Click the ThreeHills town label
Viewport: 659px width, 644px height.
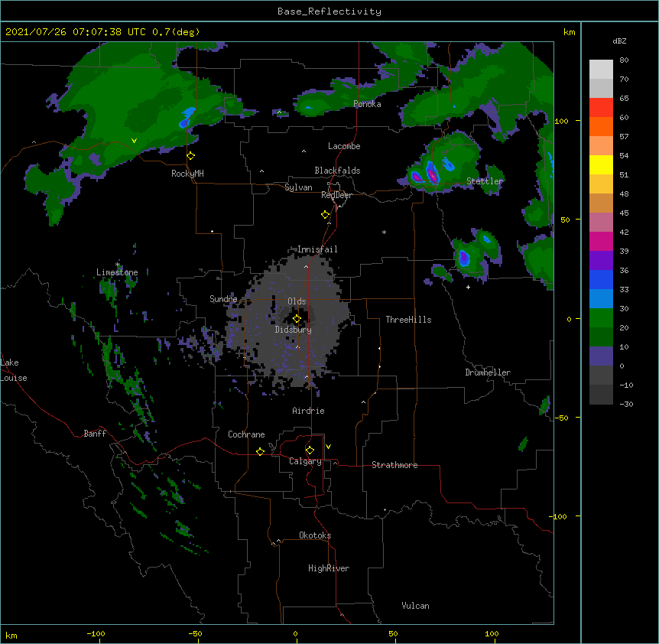pyautogui.click(x=408, y=320)
